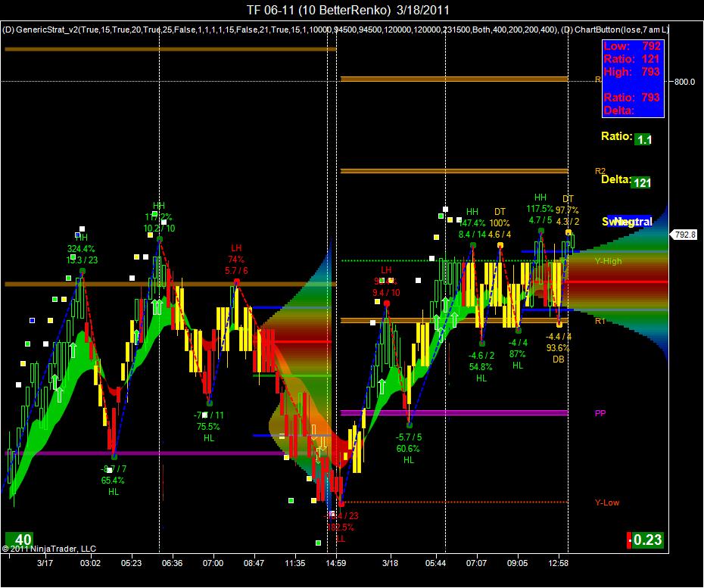Viewport: 704px width, 588px height.
Task: Select the 07:07 time axis marker
Action: [x=476, y=563]
